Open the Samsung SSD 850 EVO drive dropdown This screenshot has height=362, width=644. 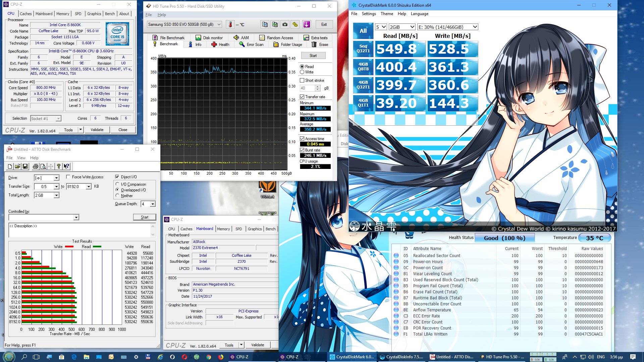[x=184, y=24]
